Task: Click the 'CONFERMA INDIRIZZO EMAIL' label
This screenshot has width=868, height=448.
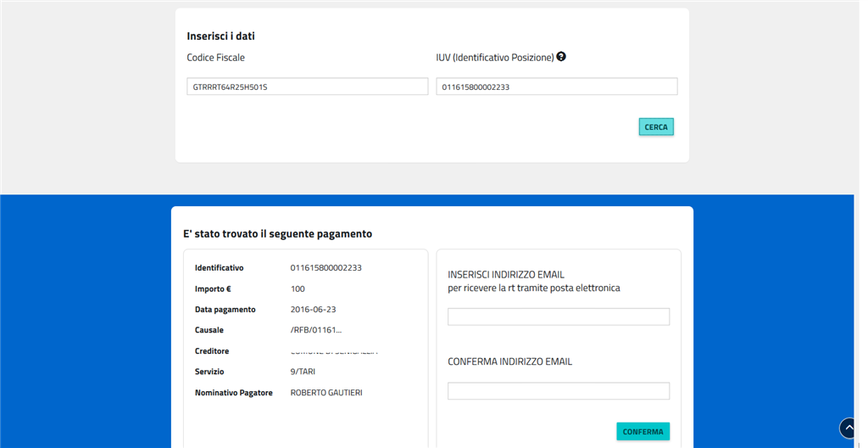Action: (509, 361)
